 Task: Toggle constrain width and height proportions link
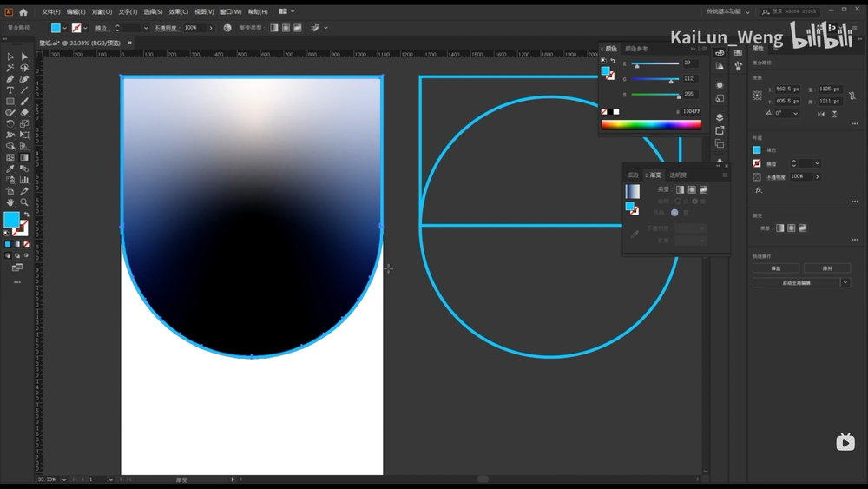point(852,96)
